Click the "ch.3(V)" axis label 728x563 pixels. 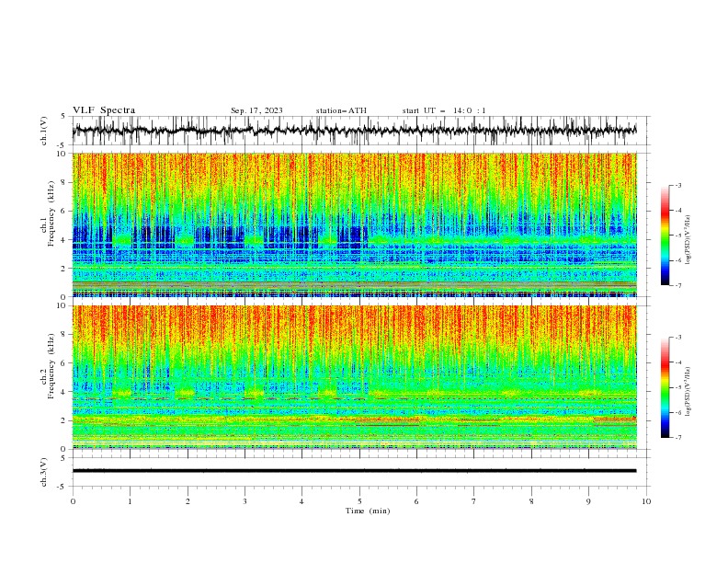[x=44, y=472]
